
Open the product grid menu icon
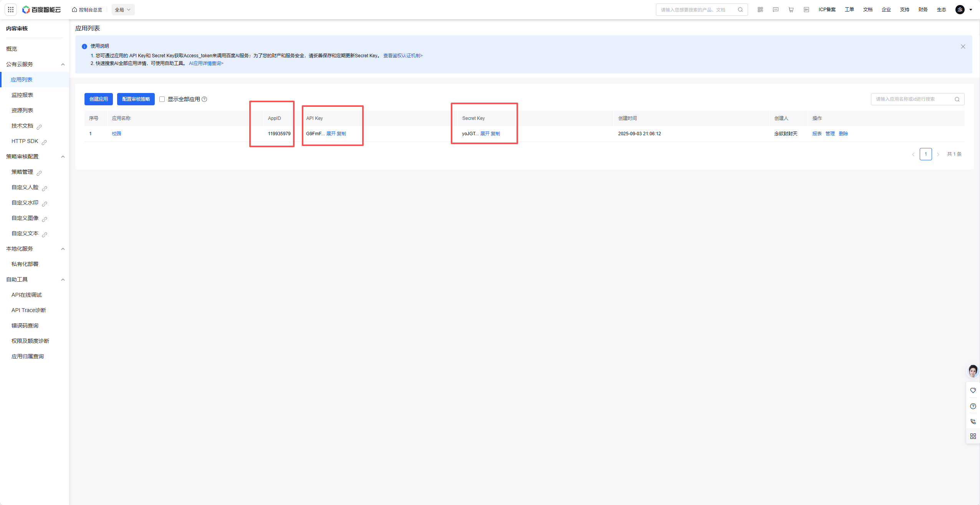coord(11,10)
